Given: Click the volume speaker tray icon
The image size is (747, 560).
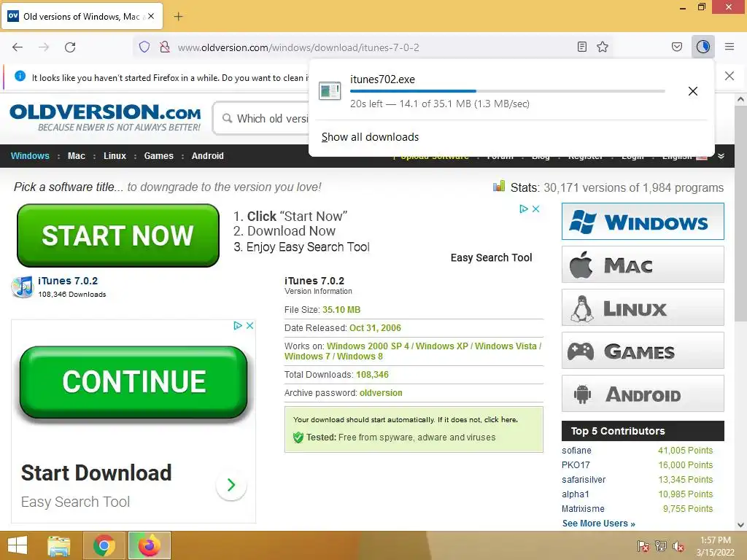Looking at the screenshot, I should [678, 546].
